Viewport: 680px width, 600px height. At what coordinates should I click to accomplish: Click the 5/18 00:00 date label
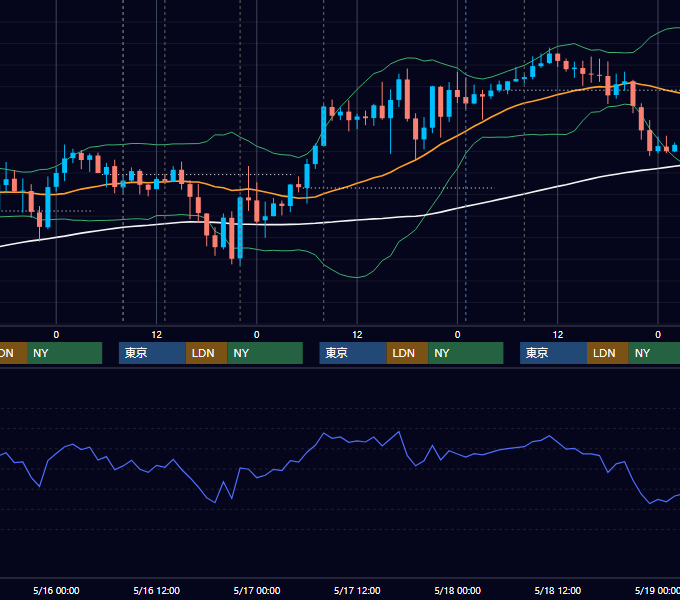(x=458, y=590)
